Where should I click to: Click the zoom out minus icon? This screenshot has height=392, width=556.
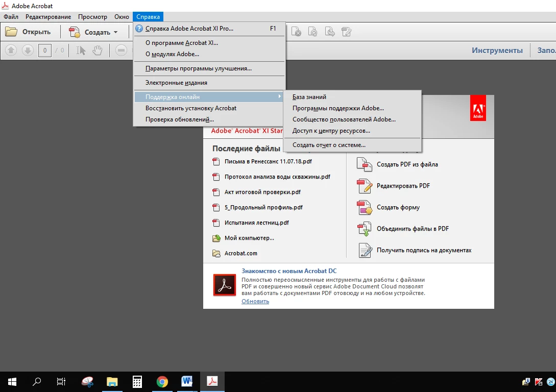[x=122, y=51]
